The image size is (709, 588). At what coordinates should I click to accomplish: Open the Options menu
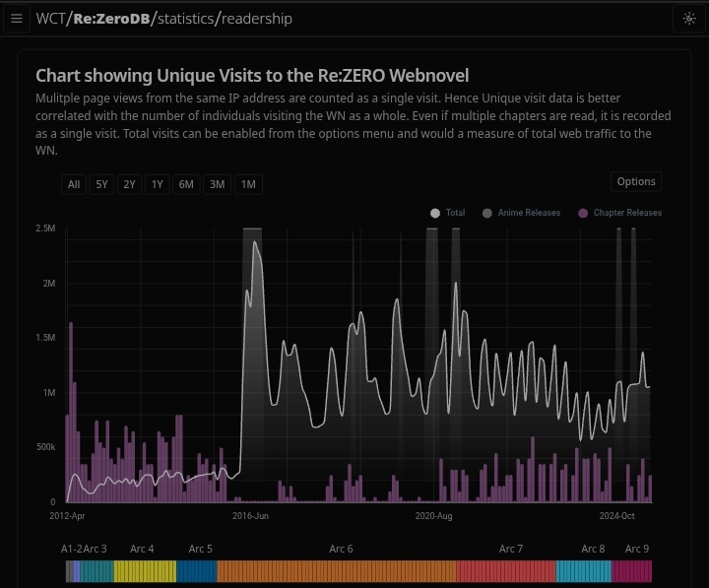[636, 181]
